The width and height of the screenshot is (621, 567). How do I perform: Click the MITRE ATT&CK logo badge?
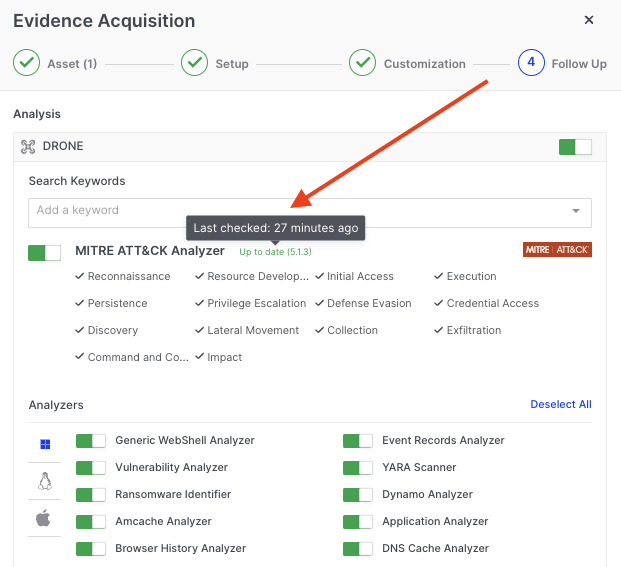coord(557,250)
